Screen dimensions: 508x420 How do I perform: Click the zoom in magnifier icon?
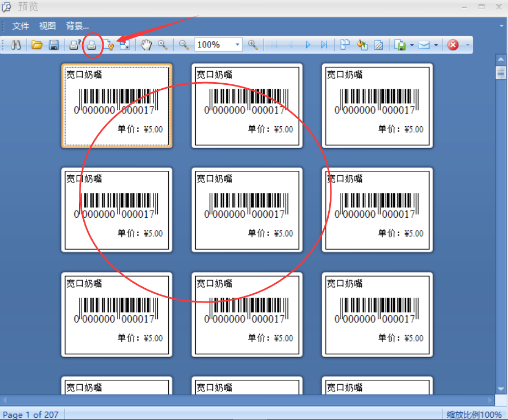[x=253, y=45]
